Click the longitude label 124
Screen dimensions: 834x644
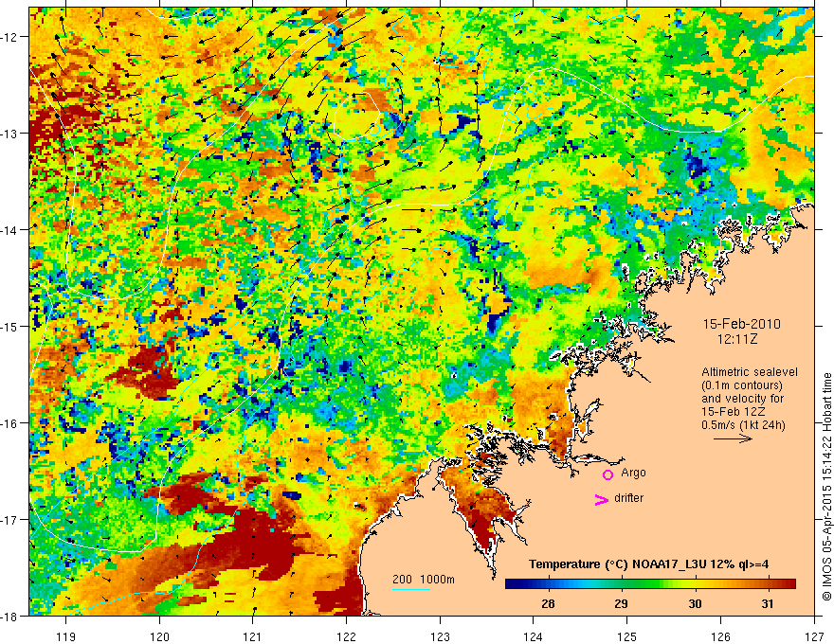coord(534,636)
